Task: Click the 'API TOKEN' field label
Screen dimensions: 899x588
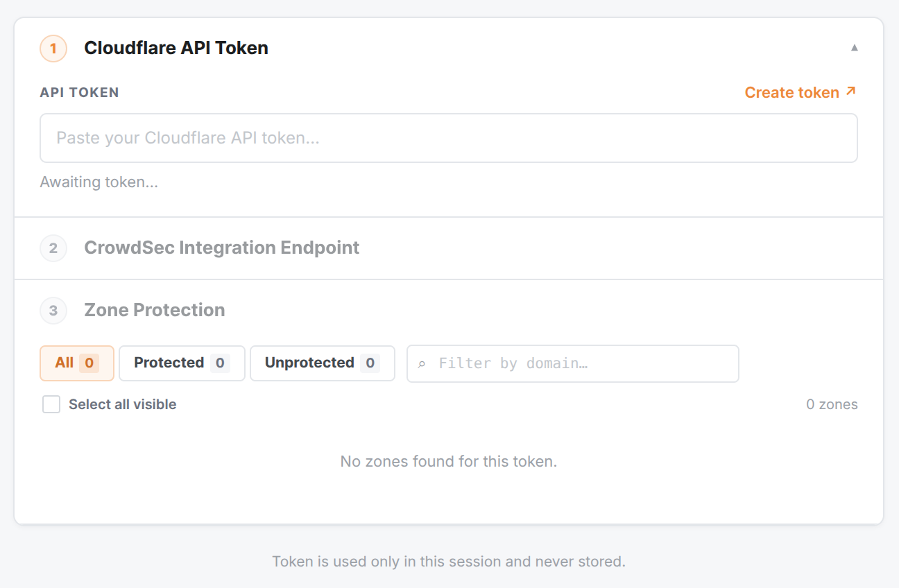Action: click(x=80, y=92)
